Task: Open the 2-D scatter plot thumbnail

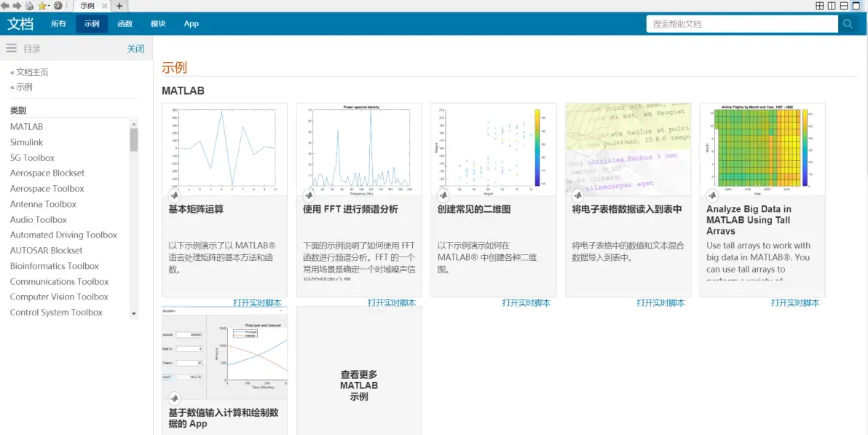Action: [493, 149]
